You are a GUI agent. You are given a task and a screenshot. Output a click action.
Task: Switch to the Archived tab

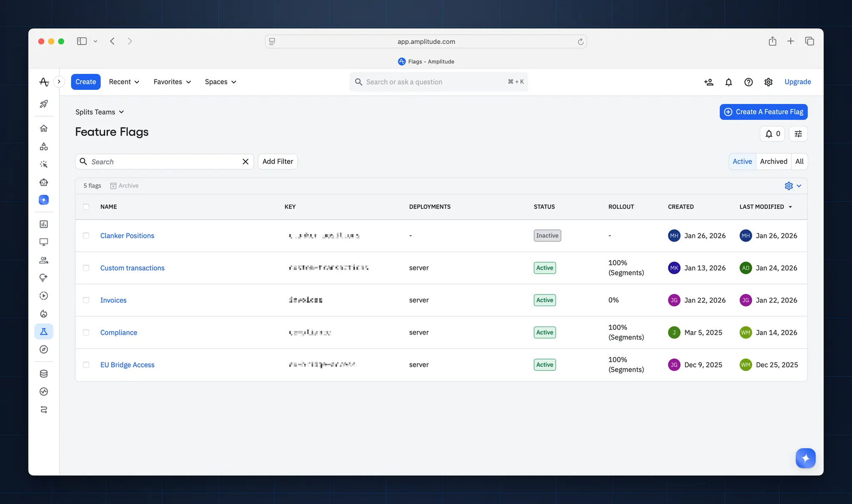tap(773, 161)
